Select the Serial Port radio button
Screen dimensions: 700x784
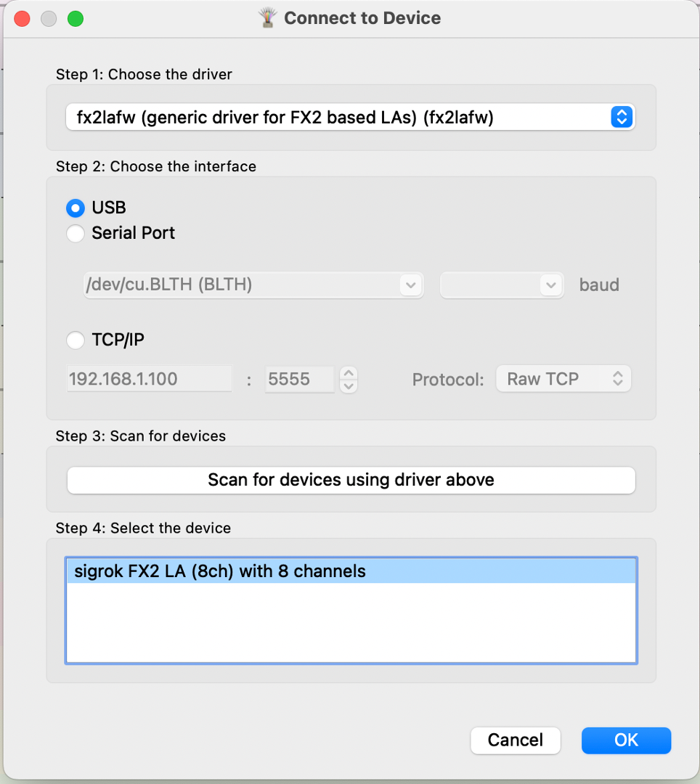click(76, 234)
